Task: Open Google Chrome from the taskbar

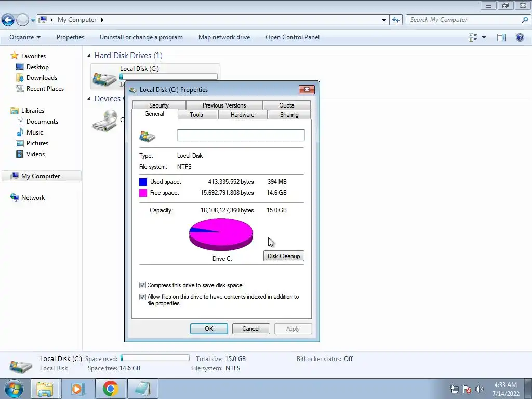Action: tap(110, 389)
